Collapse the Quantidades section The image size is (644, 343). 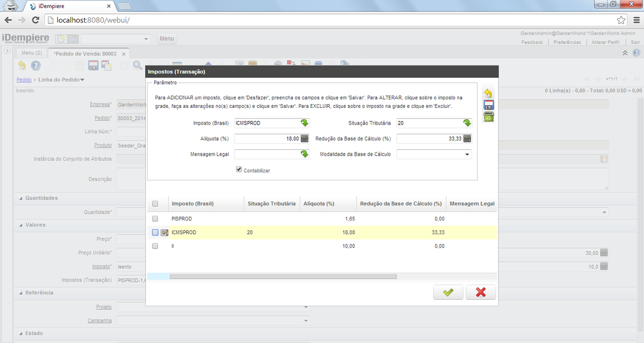pos(21,198)
